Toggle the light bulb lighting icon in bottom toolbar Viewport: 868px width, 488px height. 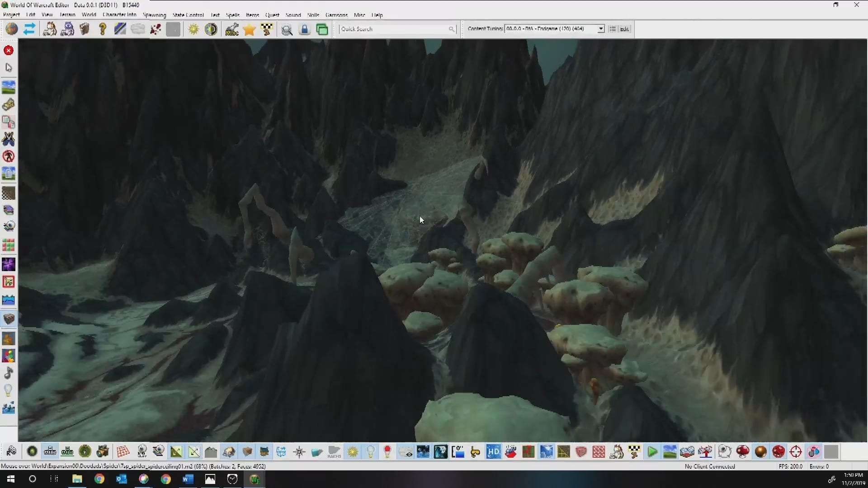(370, 451)
